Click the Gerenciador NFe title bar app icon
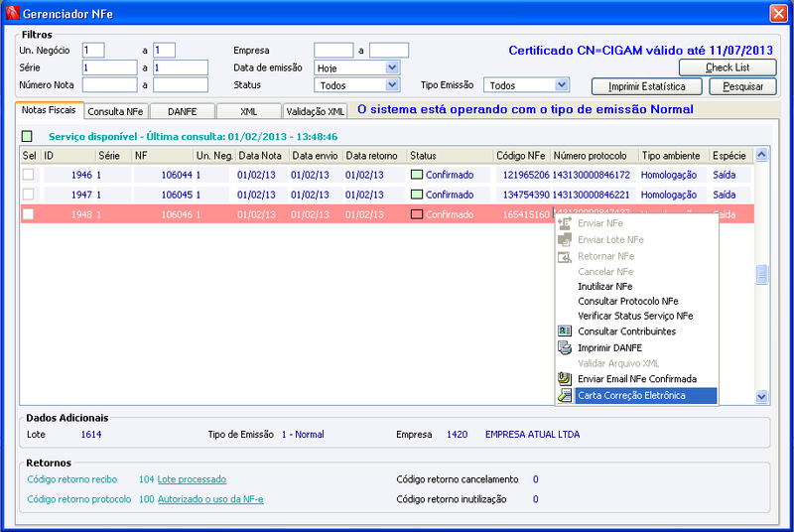This screenshot has height=532, width=794. [x=13, y=13]
